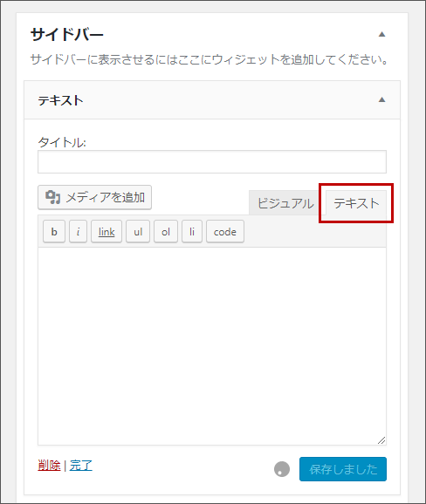Insert ordered list with ol button
Viewport: 426px width, 504px height.
pos(166,231)
